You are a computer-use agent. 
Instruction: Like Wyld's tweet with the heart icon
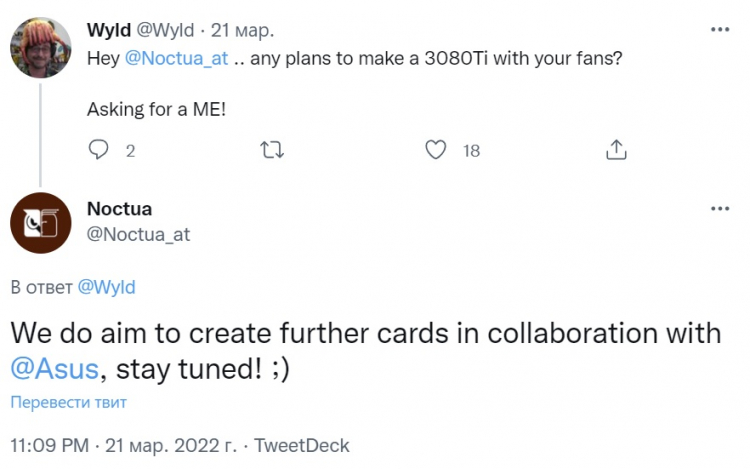click(435, 150)
